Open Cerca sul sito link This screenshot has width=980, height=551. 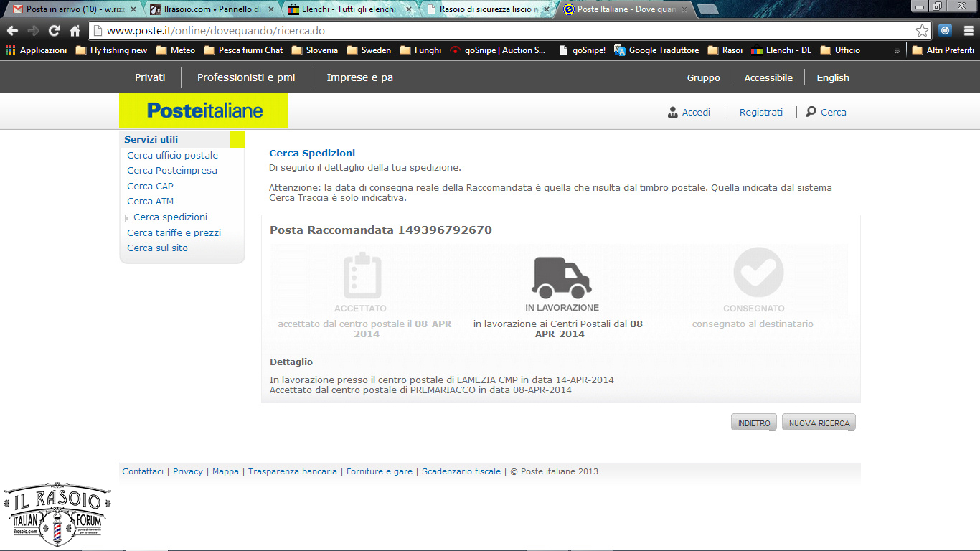(x=157, y=248)
